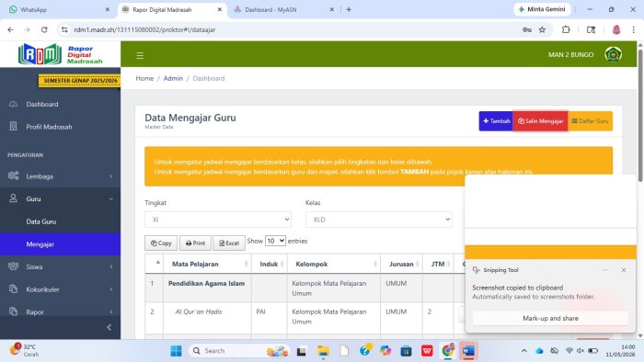
Task: Bookmark this page with star icon
Action: 542,29
